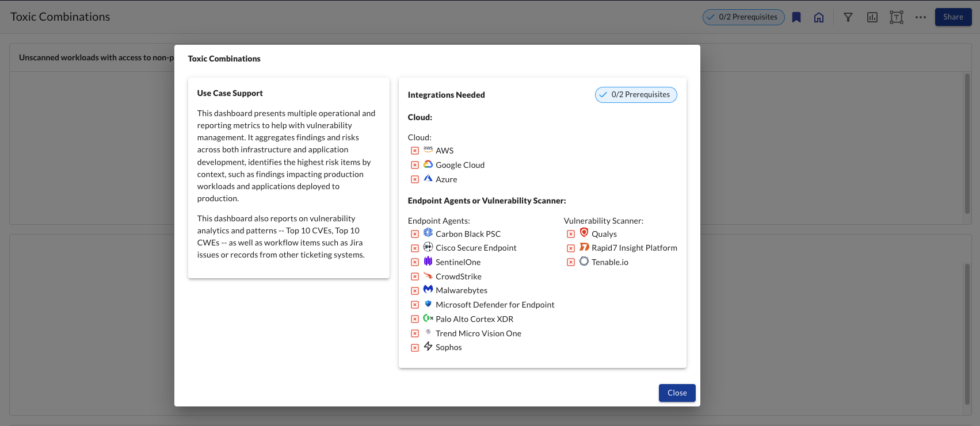The height and width of the screenshot is (426, 980).
Task: Click the Azure label text
Action: [447, 179]
